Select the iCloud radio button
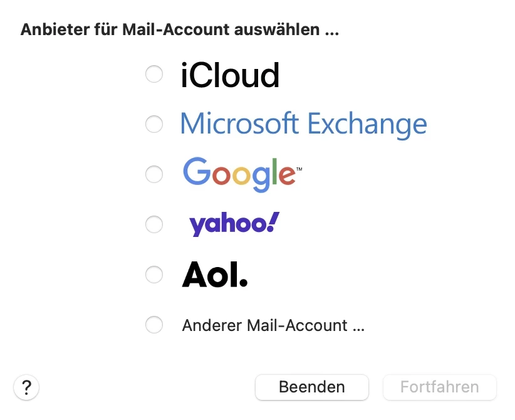The width and height of the screenshot is (515, 420). point(154,74)
